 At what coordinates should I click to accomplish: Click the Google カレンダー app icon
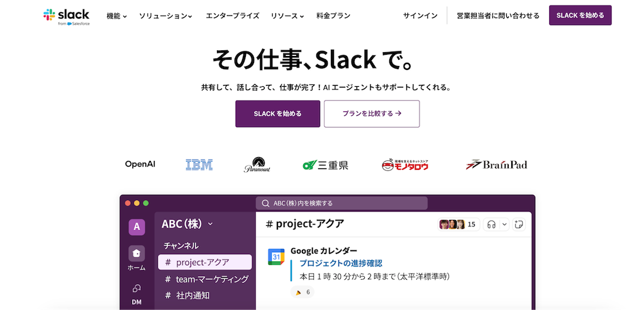[277, 257]
